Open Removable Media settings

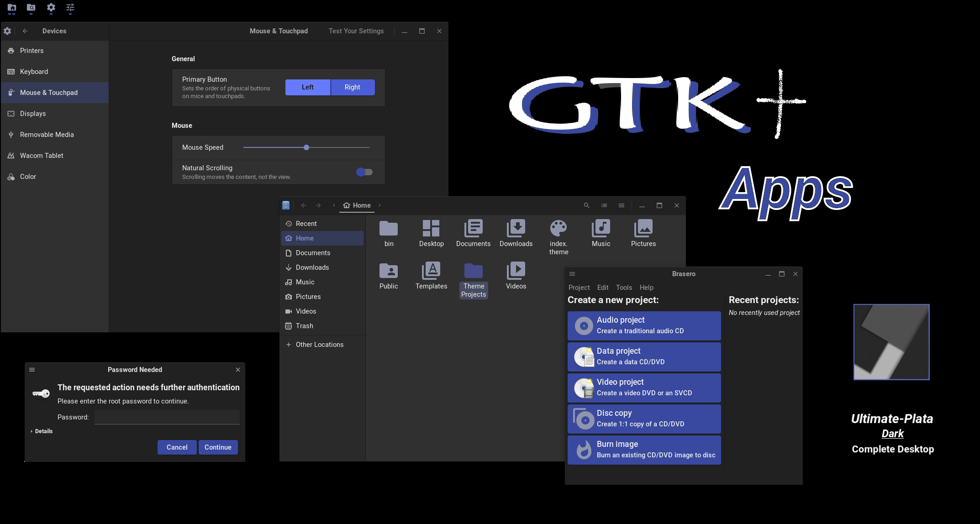tap(55, 135)
